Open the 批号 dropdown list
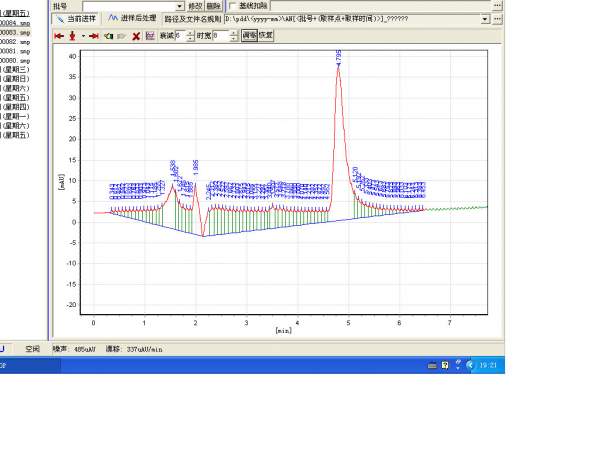 click(x=180, y=6)
